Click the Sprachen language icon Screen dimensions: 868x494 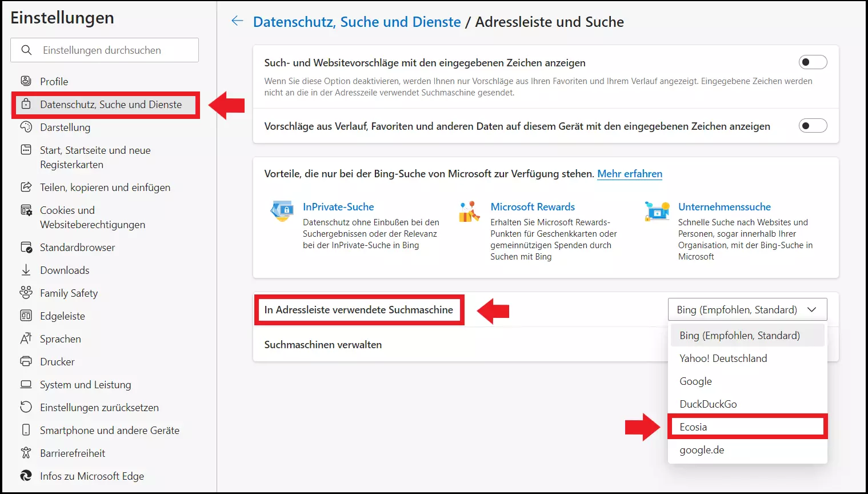(x=26, y=338)
